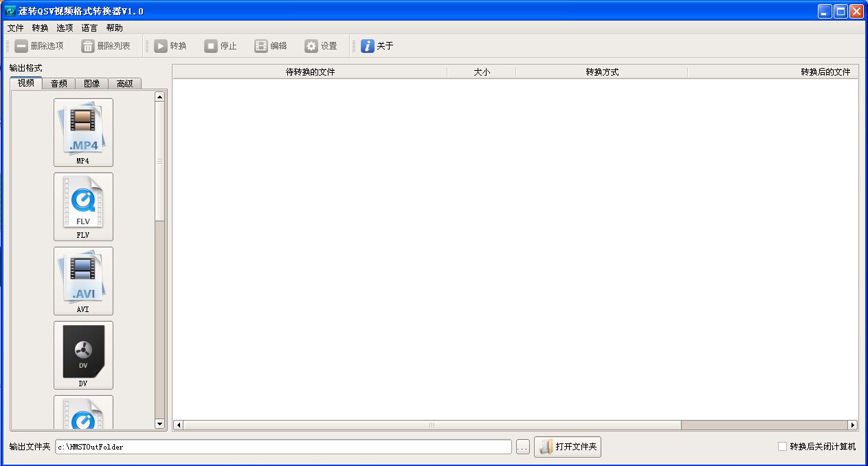Click 删除列表 trash icon in toolbar

pyautogui.click(x=88, y=46)
